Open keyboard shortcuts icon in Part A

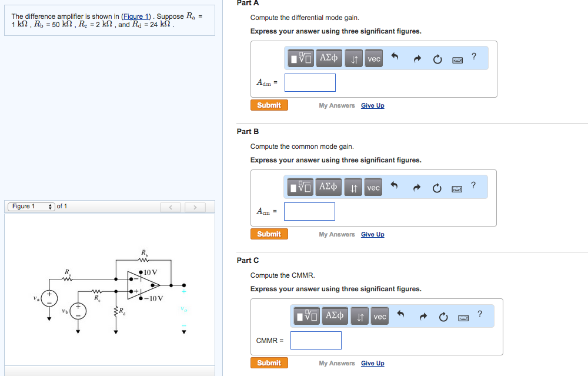(457, 60)
